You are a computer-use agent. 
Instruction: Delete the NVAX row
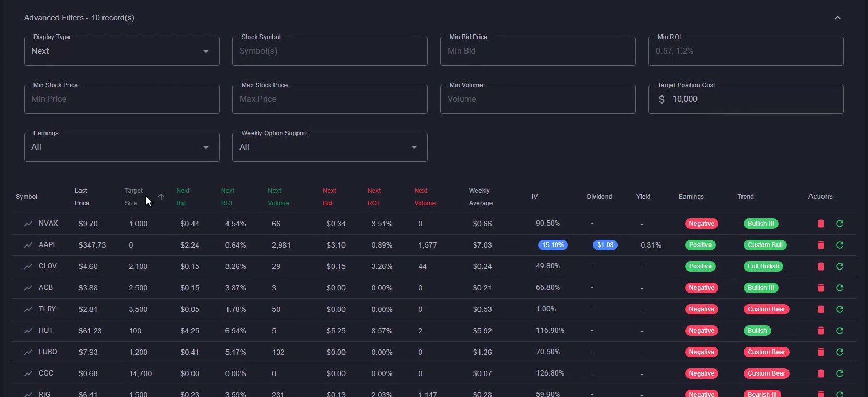[821, 224]
